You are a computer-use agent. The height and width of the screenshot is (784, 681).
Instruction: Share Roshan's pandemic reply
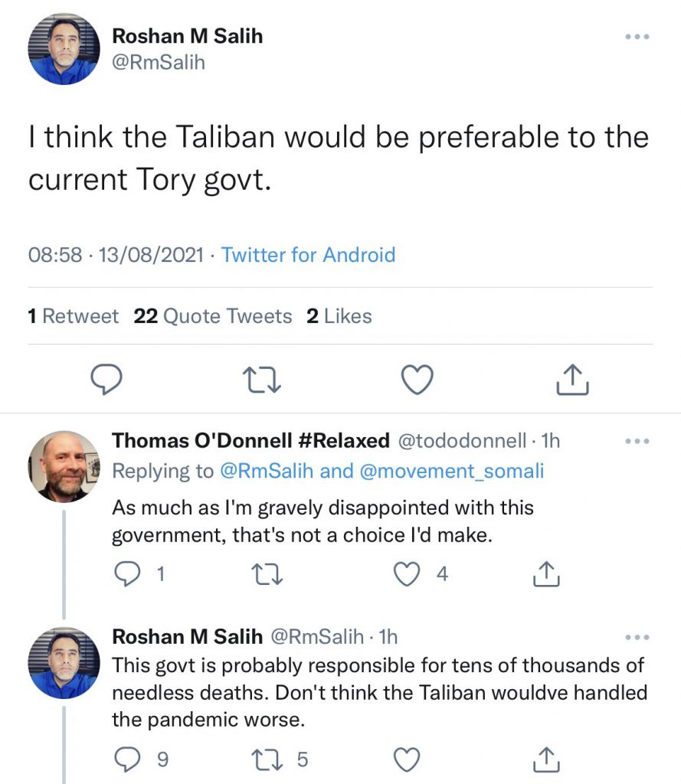click(x=544, y=759)
